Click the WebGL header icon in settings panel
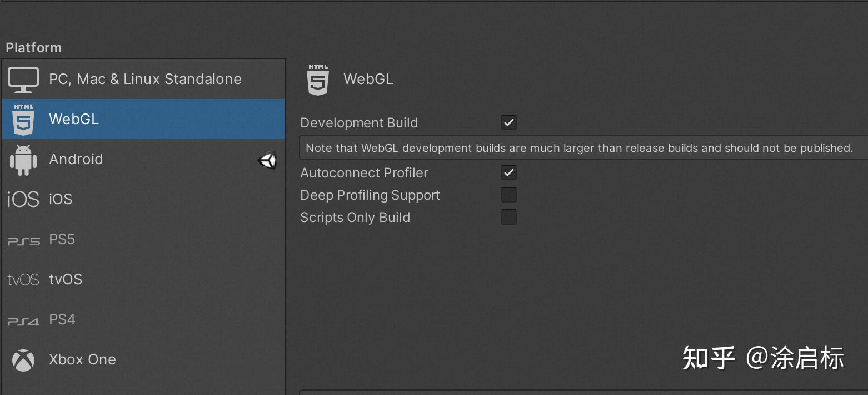The height and width of the screenshot is (395, 868). tap(318, 79)
